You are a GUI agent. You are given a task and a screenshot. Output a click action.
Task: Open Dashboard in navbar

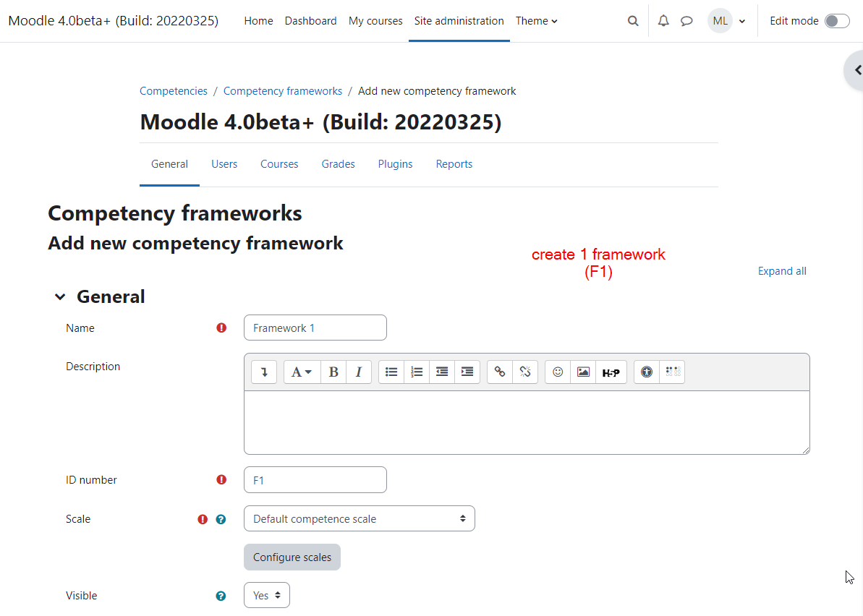tap(310, 21)
